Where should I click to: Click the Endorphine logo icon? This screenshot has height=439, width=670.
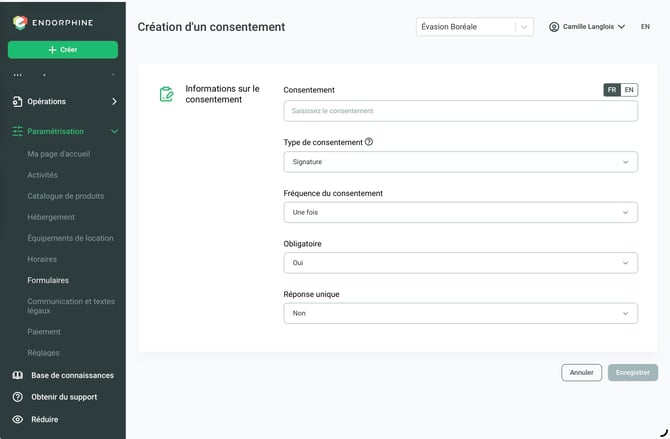pos(20,23)
